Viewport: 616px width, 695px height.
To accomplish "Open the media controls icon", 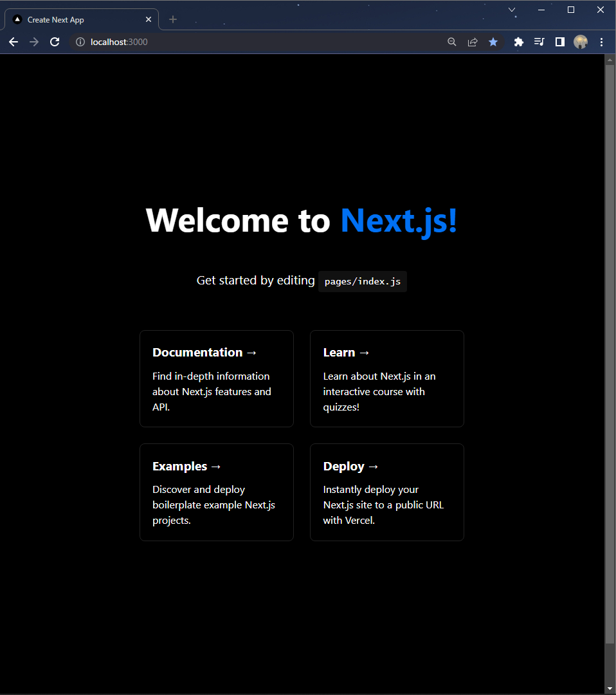I will (539, 42).
